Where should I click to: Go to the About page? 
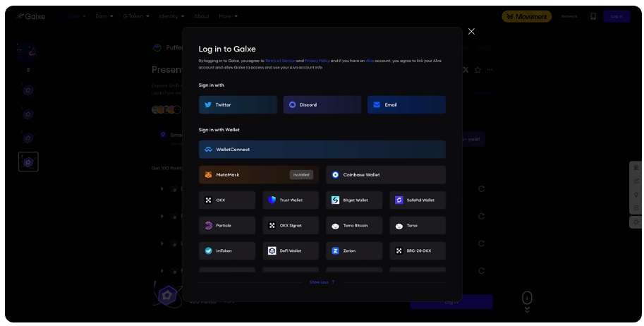tap(202, 16)
